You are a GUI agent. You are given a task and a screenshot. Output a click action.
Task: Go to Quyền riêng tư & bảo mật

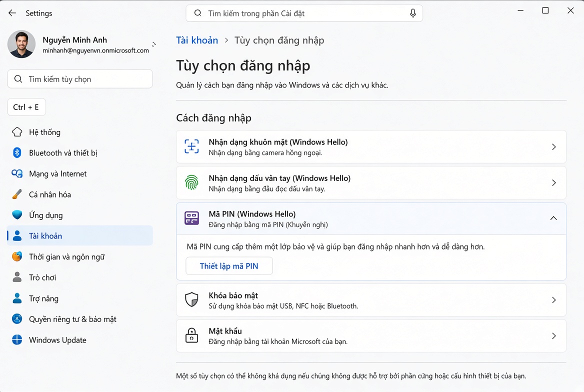[x=80, y=319]
